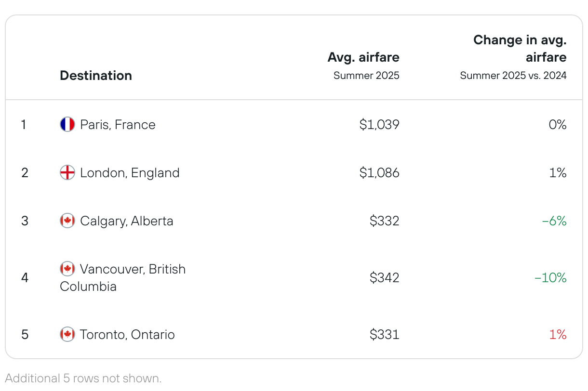Select the Change in avg. airfare header
588x391 pixels.
pos(520,49)
